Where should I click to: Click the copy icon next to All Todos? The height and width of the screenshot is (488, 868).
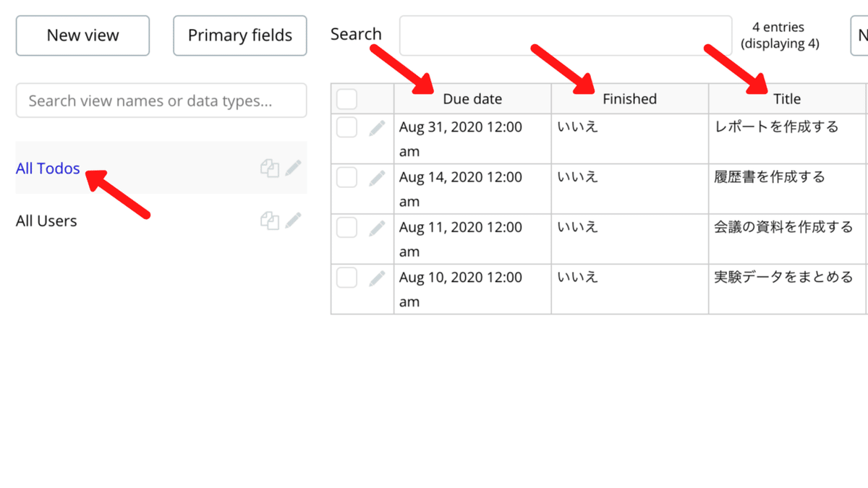270,168
